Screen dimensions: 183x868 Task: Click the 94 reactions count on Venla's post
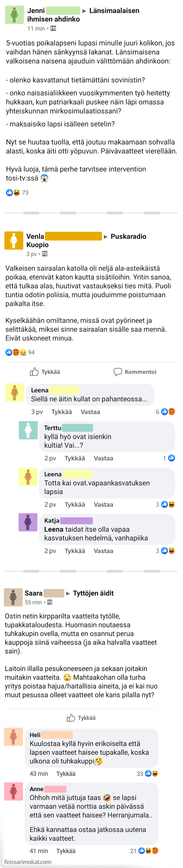tap(31, 352)
